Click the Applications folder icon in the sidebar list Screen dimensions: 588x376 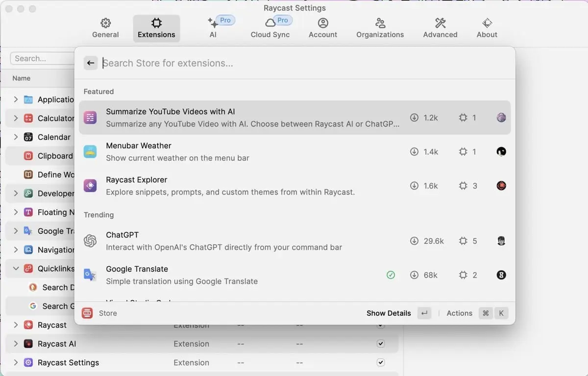(x=28, y=99)
